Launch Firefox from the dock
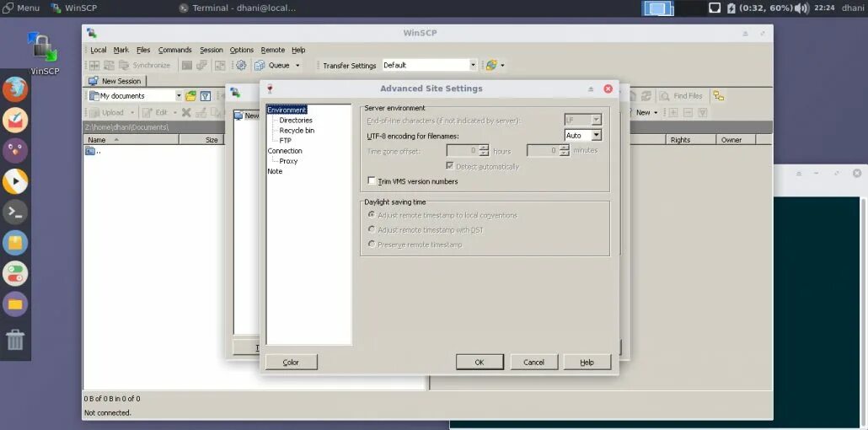 tap(15, 89)
